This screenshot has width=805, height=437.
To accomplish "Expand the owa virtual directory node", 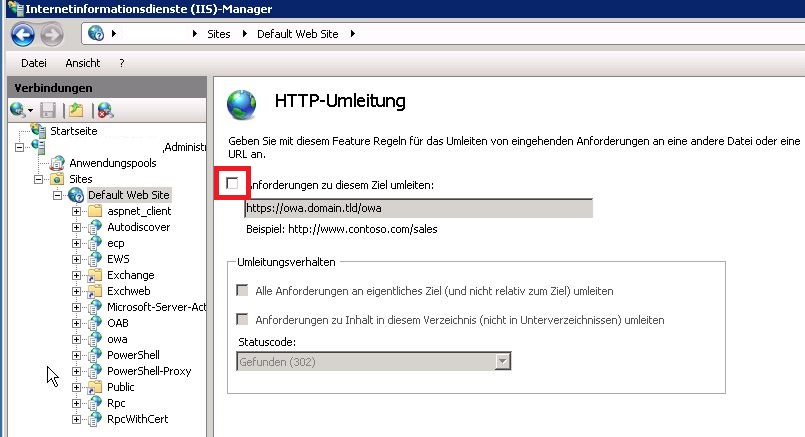I will [x=76, y=339].
